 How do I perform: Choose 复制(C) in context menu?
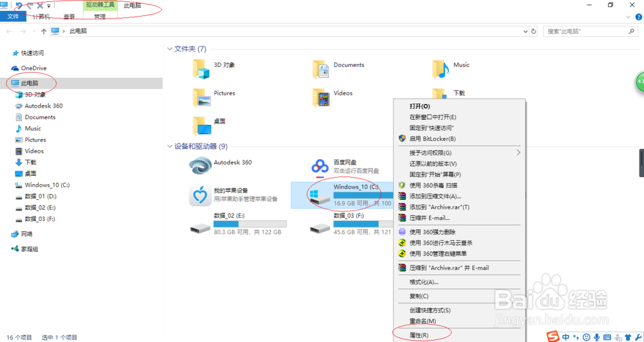click(x=459, y=296)
